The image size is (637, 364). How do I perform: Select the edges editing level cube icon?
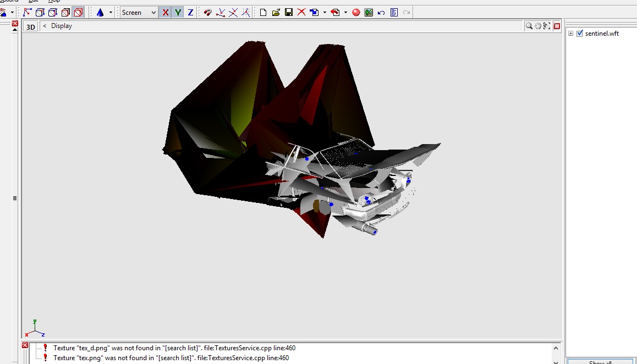(40, 13)
